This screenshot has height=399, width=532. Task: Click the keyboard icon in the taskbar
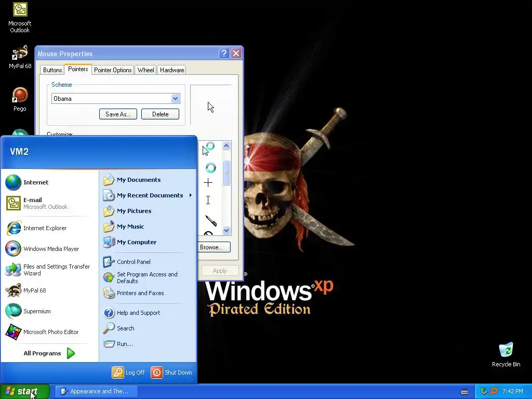[x=464, y=392]
